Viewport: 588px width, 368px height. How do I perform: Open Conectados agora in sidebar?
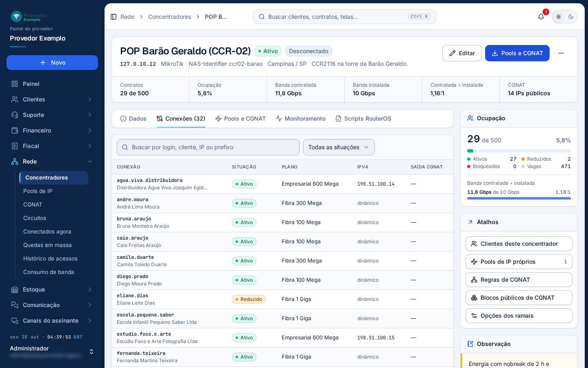pos(54,231)
